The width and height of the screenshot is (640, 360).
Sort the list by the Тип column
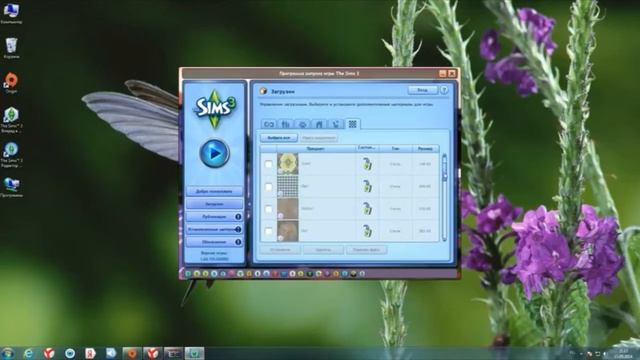click(395, 149)
